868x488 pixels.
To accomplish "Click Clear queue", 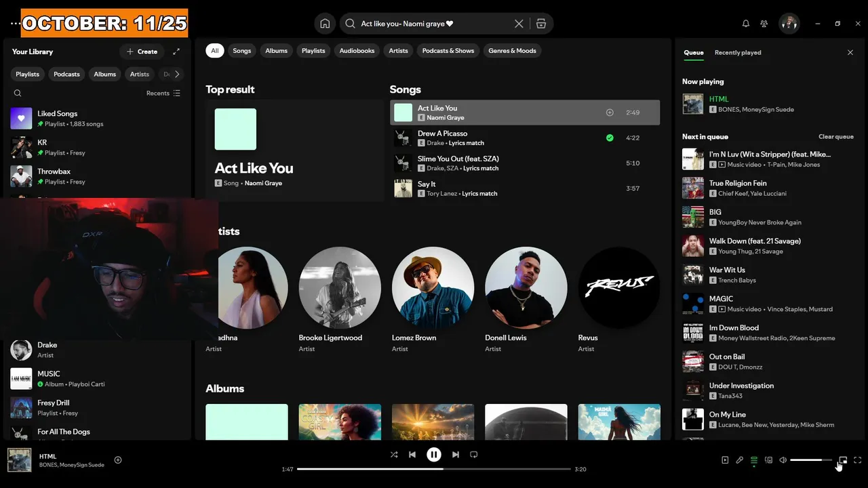I will 836,137.
